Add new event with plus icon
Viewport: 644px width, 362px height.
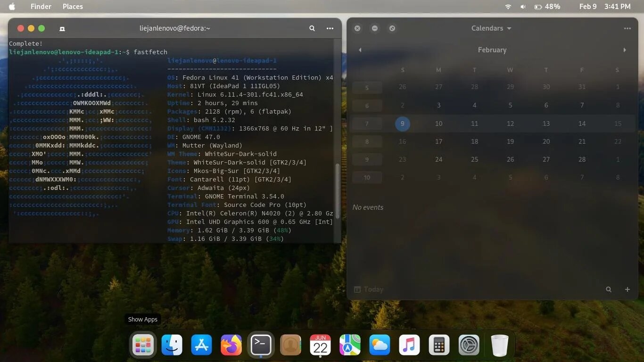point(627,289)
